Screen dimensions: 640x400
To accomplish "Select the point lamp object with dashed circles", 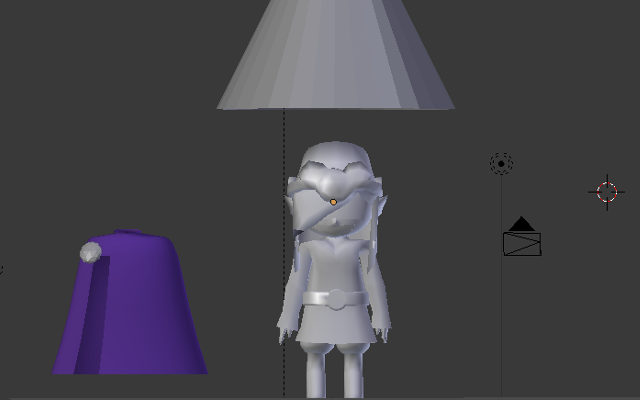I will click(501, 164).
